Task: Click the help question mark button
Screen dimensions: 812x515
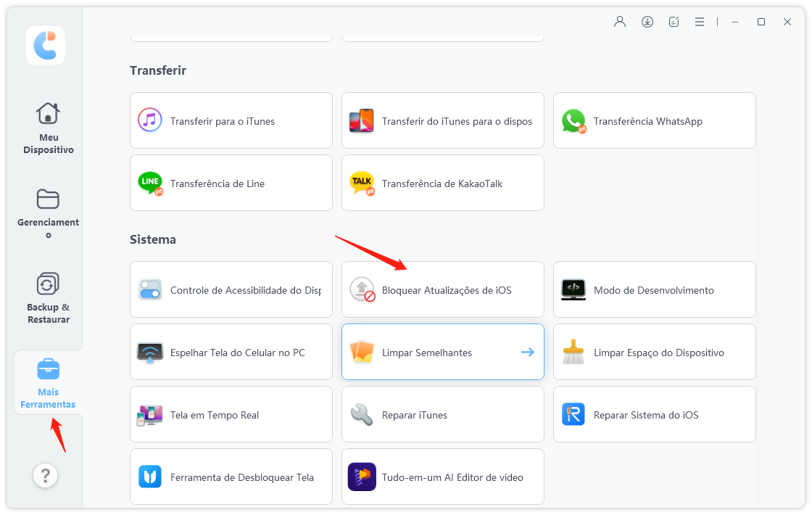Action: click(x=46, y=476)
